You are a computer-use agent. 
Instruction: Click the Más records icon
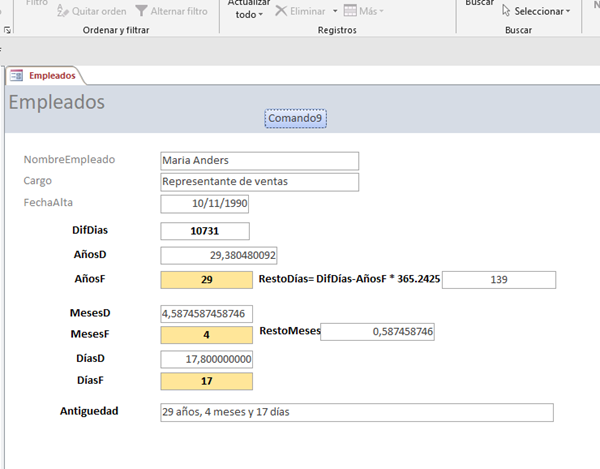(x=350, y=11)
